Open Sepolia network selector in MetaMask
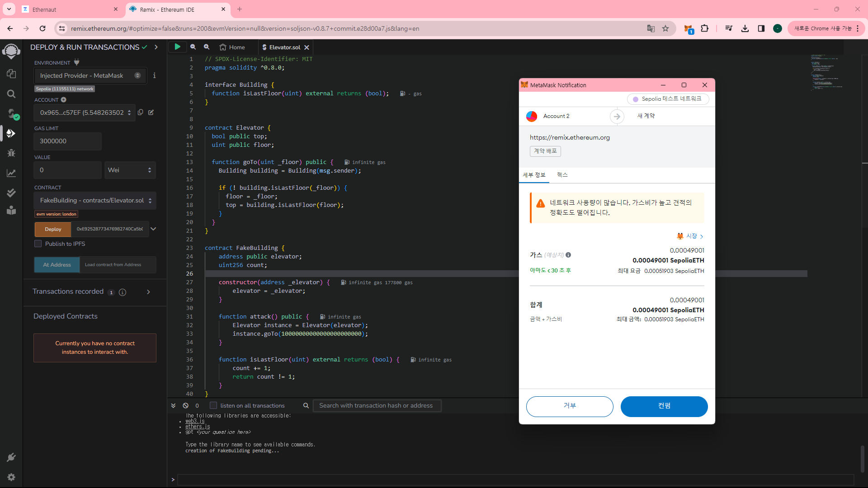 point(668,99)
